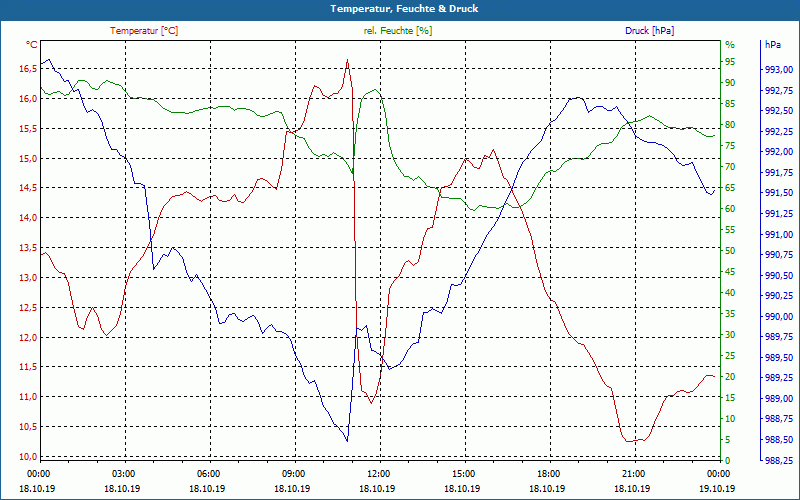This screenshot has width=800, height=500.
Task: Click humidity axis value "25"
Action: coord(730,356)
